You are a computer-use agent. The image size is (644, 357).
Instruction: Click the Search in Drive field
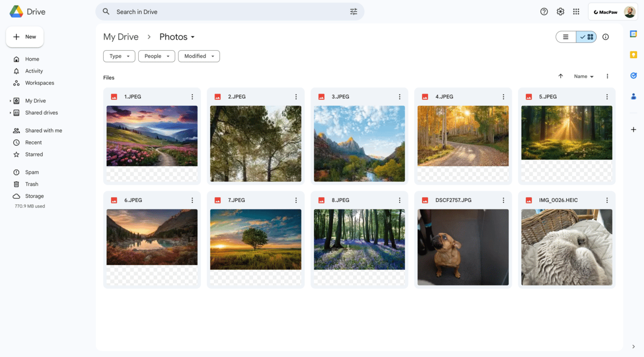pos(230,12)
